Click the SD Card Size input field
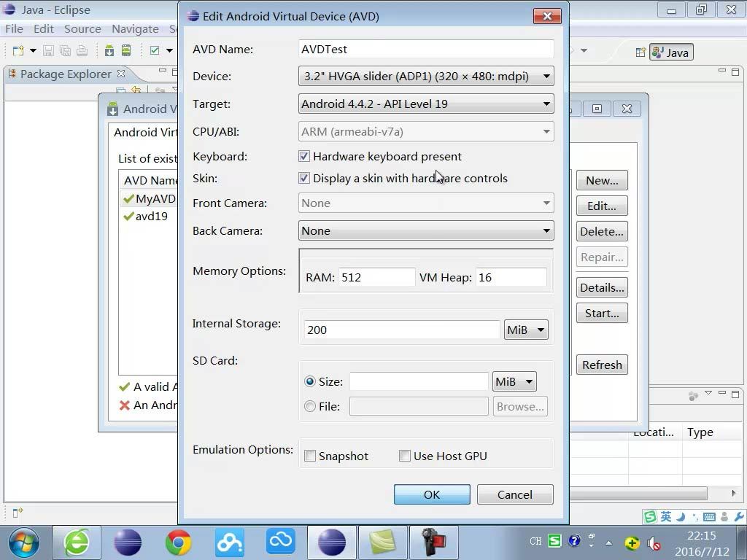Screen dimensions: 747x560 419,381
